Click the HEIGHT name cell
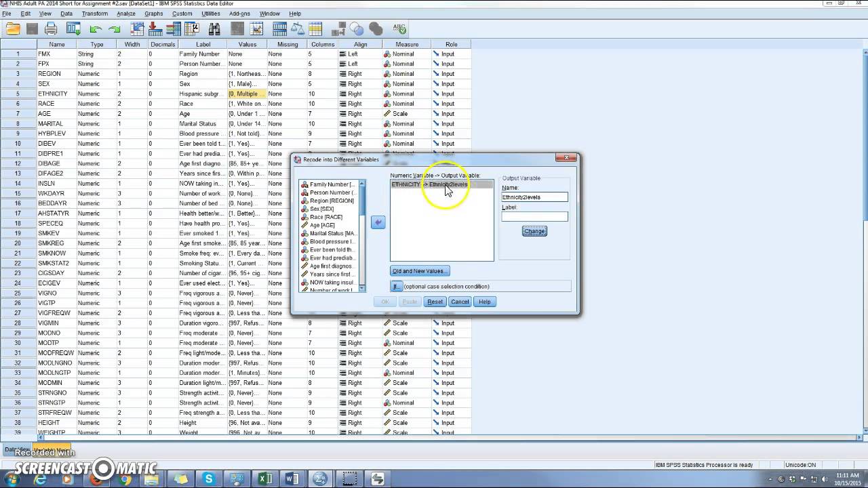The width and height of the screenshot is (868, 488). pos(57,422)
